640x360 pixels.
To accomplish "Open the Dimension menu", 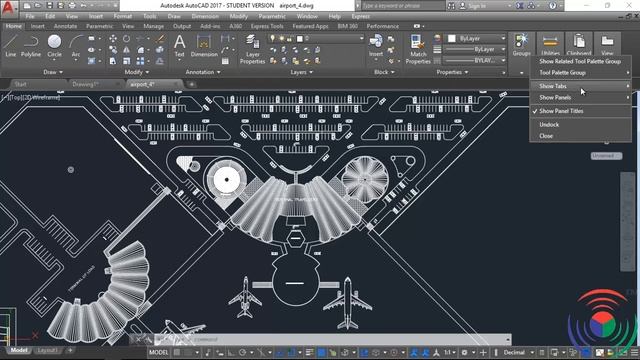I will 205,16.
